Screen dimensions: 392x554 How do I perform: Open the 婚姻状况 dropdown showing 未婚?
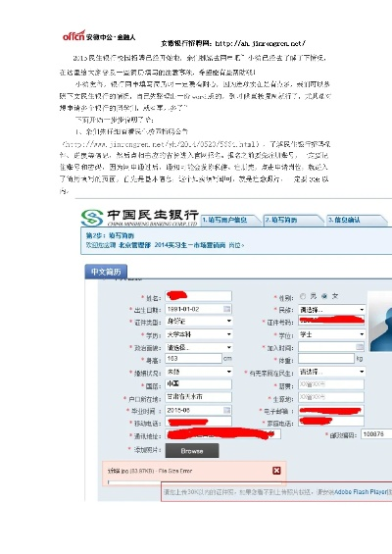pos(199,372)
